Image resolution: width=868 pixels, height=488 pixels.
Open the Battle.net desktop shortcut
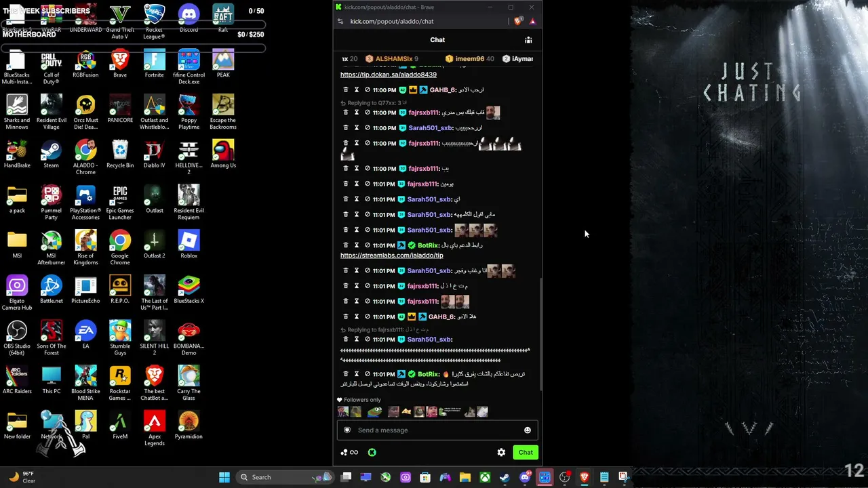click(x=51, y=289)
